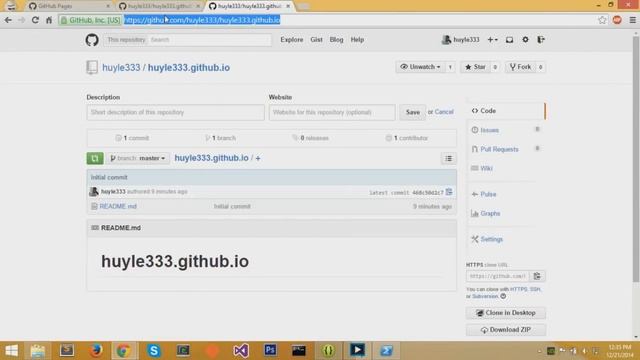Open the branch master dropdown

pyautogui.click(x=138, y=158)
